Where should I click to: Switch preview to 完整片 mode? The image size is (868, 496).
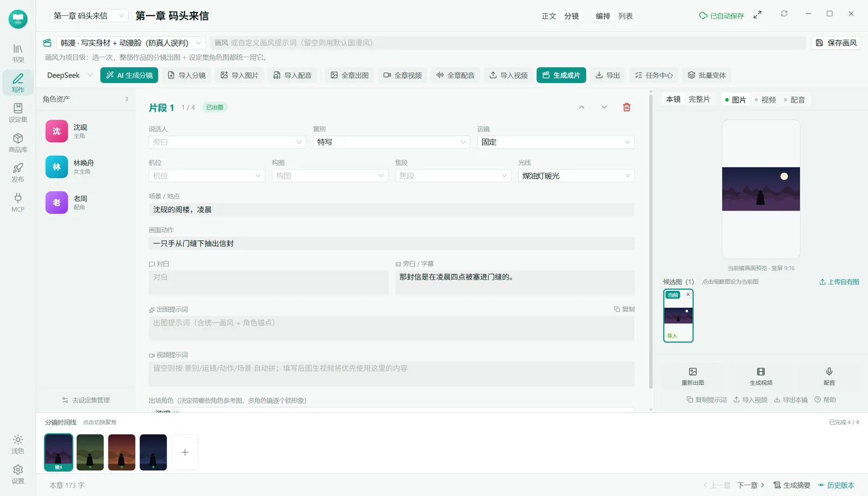(x=699, y=99)
